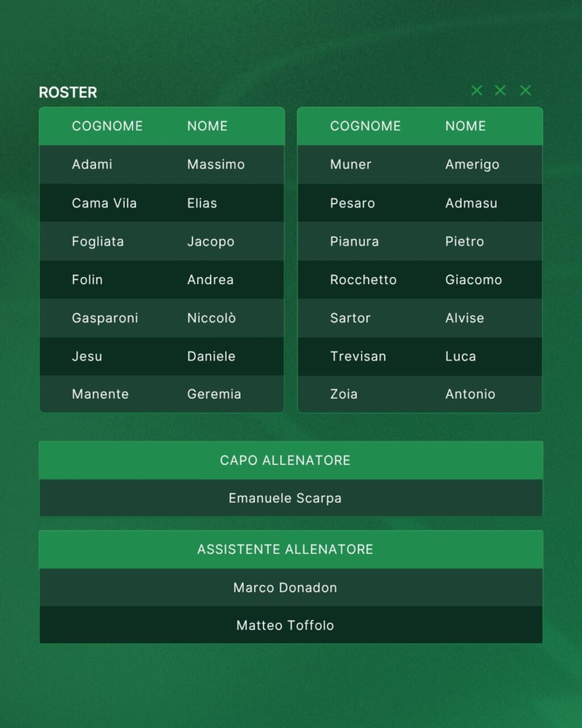Choose the Fogliata Jacopo row
Viewport: 582px width, 728px height.
coord(161,241)
